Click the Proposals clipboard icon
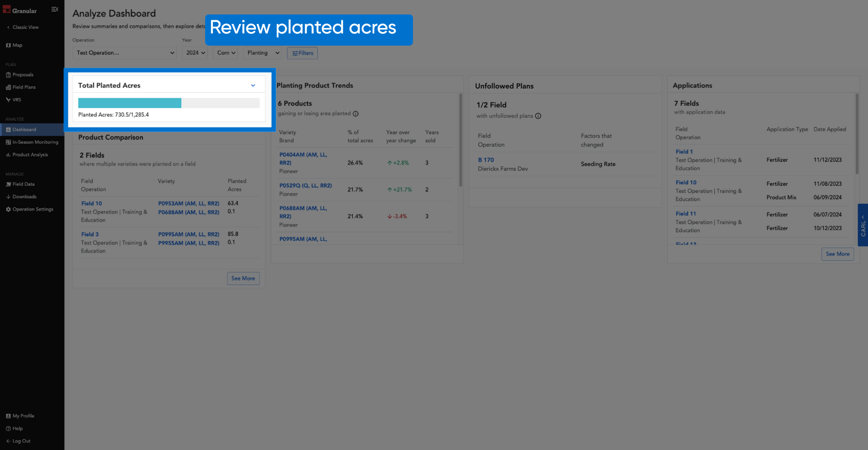Viewport: 868px width, 450px height. tap(8, 75)
